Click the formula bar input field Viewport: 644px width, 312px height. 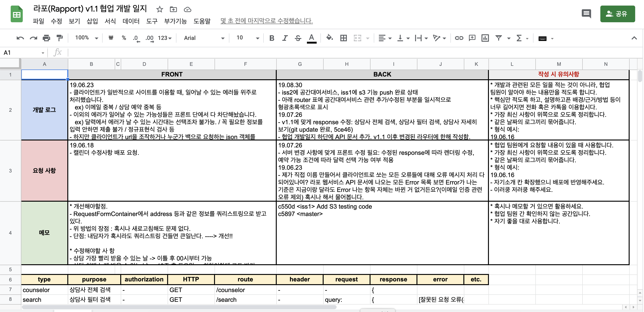coord(350,52)
